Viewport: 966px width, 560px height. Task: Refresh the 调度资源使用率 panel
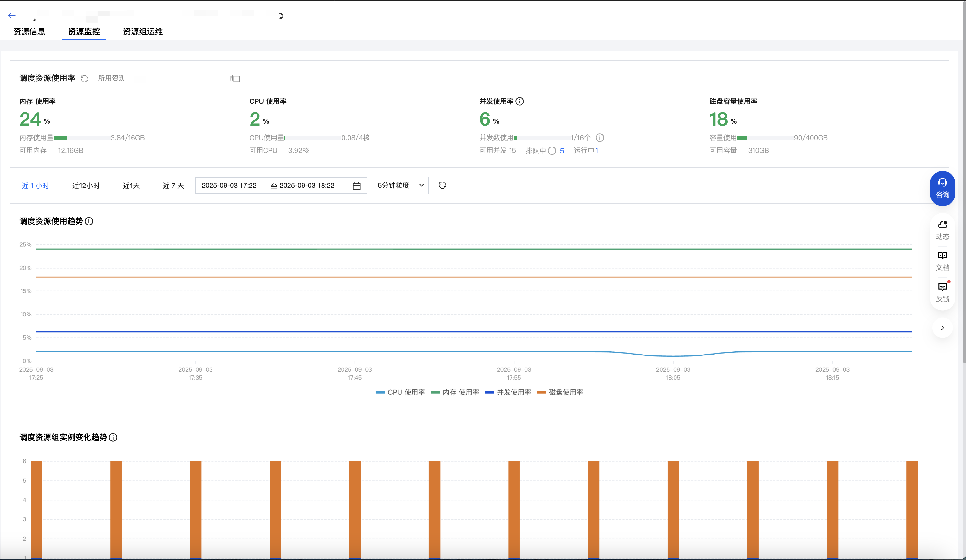pyautogui.click(x=85, y=79)
